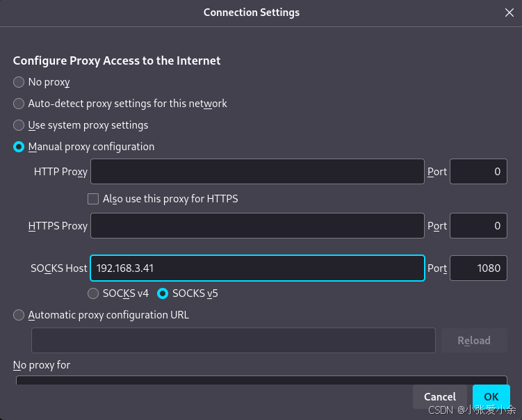Click the HTTPS Proxy port field

coord(478,225)
